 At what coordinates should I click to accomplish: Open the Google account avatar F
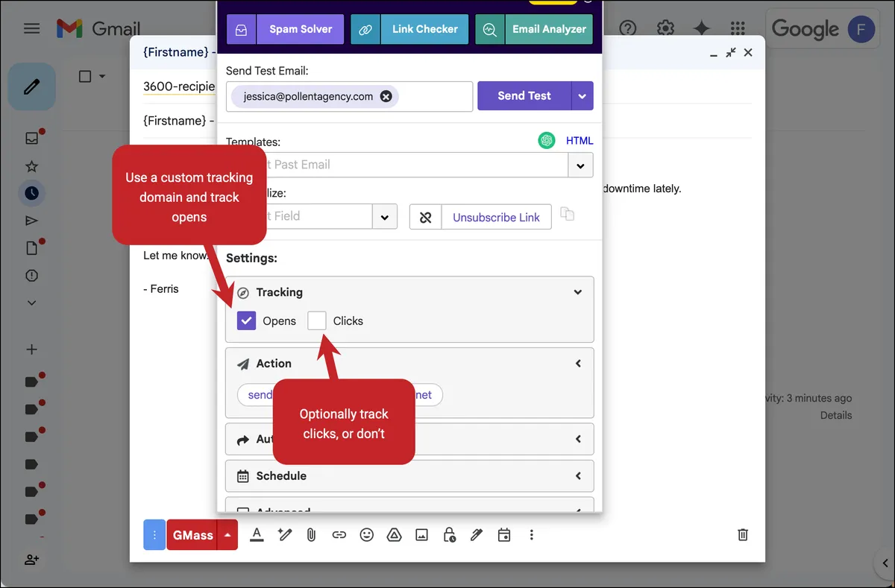tap(861, 29)
